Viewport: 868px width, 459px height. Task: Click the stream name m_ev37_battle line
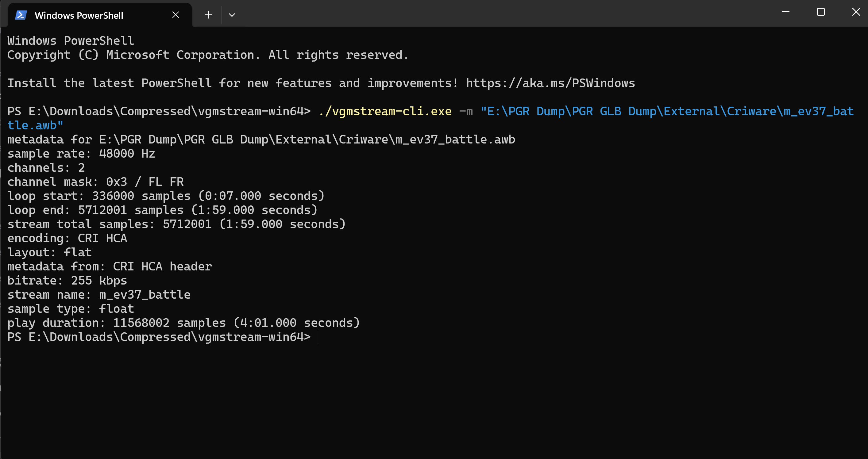[99, 295]
